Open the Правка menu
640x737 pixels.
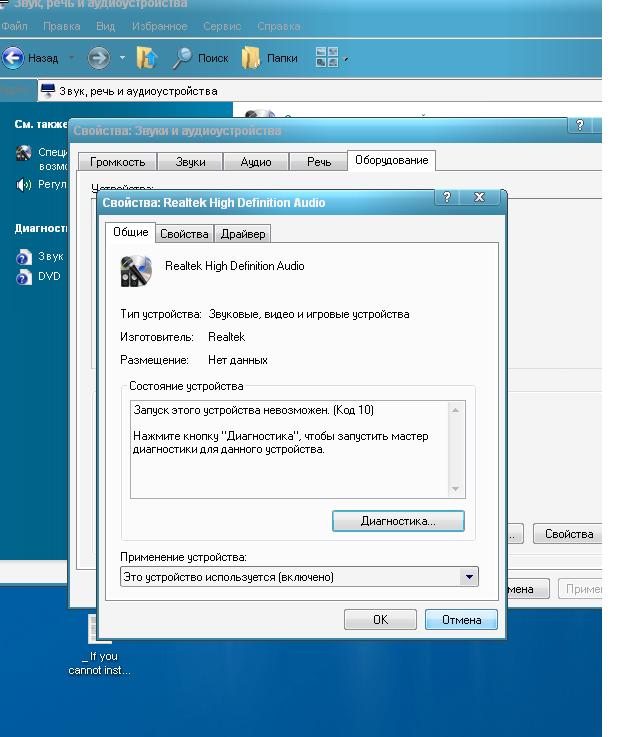pos(62,26)
